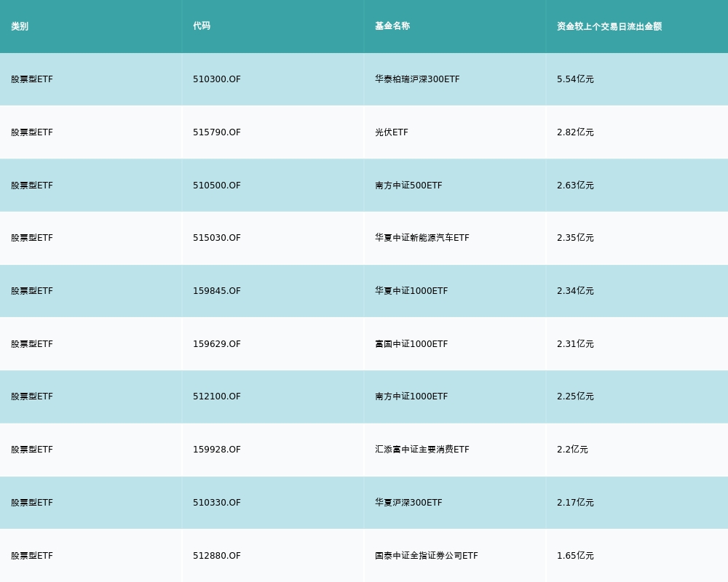Select the code 510300.OF

217,79
